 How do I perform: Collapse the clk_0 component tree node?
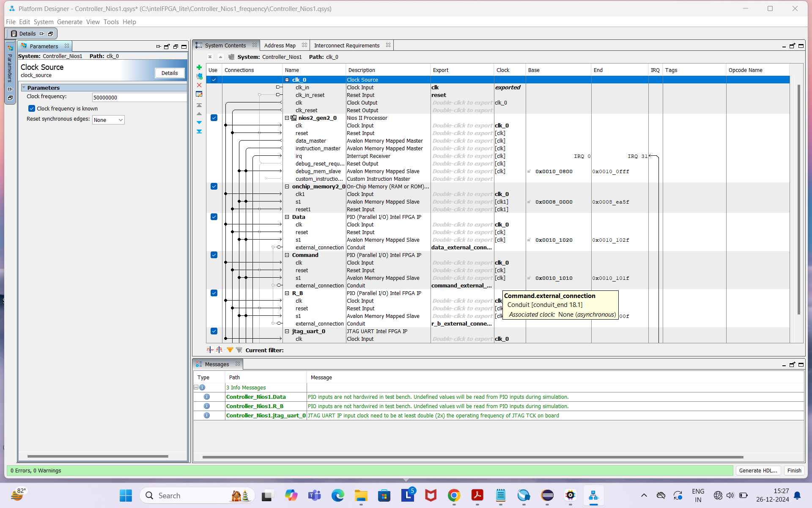pos(287,80)
